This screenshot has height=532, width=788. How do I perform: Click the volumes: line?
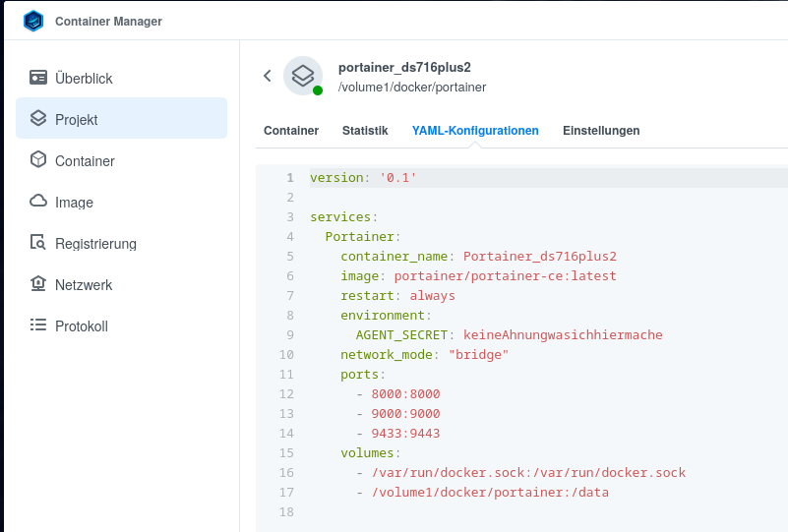(x=370, y=452)
